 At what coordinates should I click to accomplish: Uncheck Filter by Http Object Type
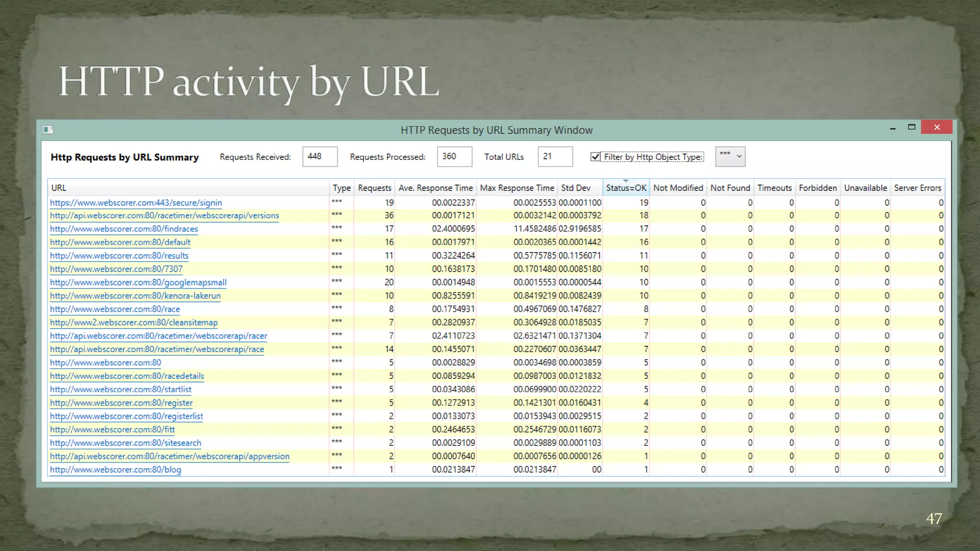point(596,157)
